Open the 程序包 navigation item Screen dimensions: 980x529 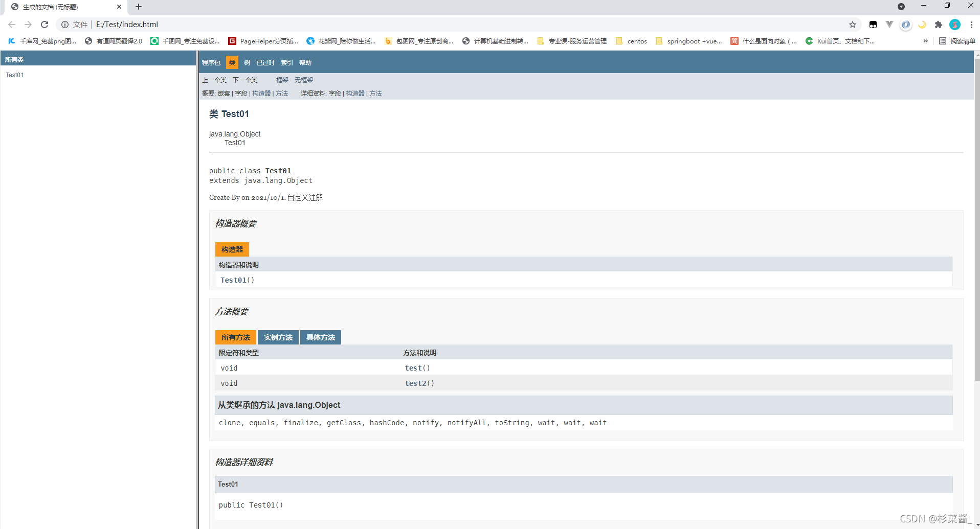coord(211,63)
